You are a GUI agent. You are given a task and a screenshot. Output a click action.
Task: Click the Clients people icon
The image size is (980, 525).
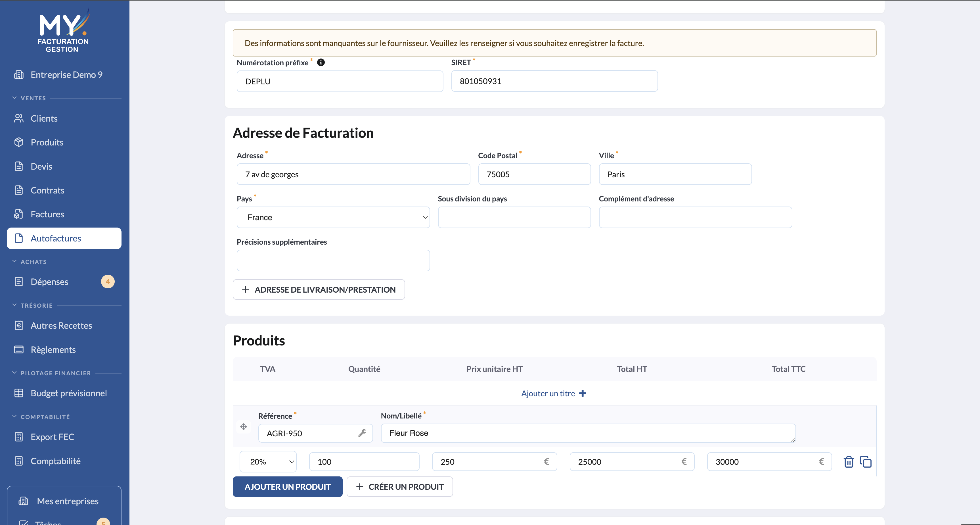click(x=19, y=118)
